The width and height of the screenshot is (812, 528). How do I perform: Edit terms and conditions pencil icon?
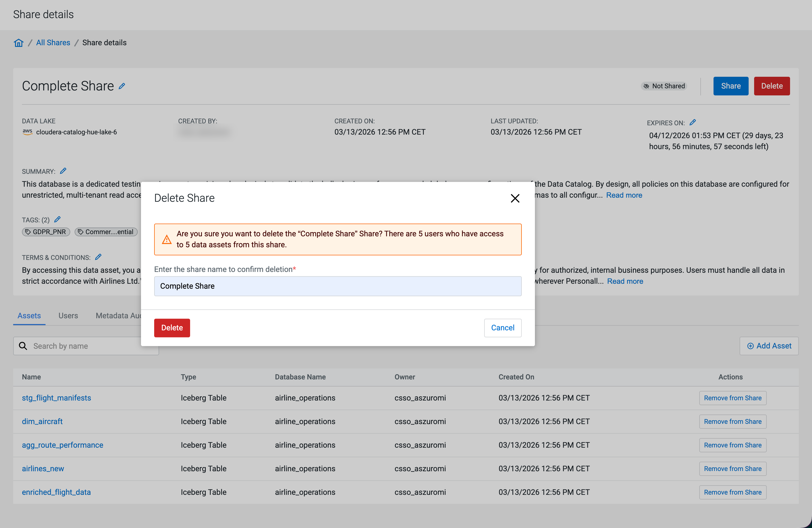pos(98,257)
